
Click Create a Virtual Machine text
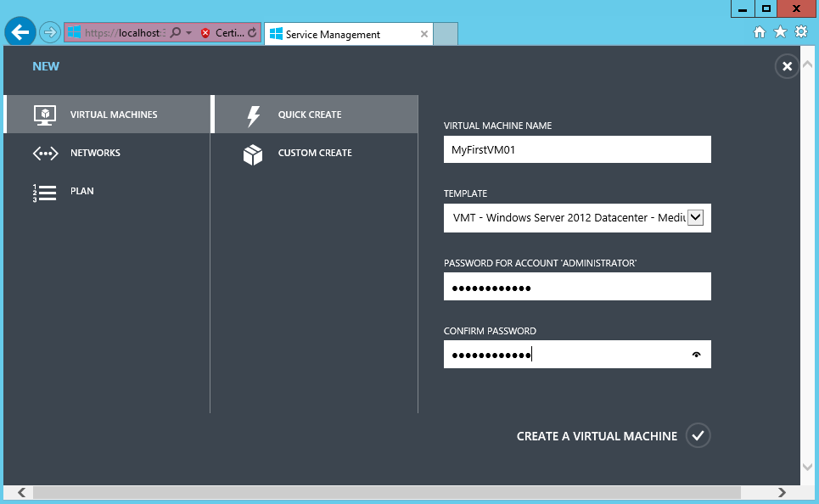click(597, 436)
